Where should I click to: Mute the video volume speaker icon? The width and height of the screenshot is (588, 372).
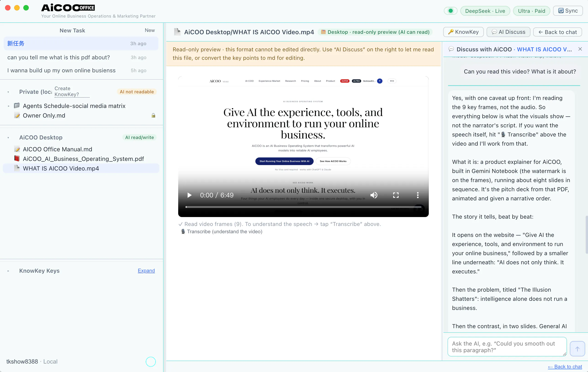click(x=374, y=195)
